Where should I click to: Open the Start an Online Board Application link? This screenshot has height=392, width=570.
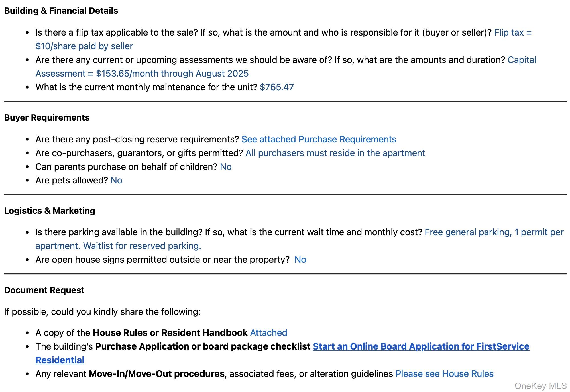click(x=421, y=346)
